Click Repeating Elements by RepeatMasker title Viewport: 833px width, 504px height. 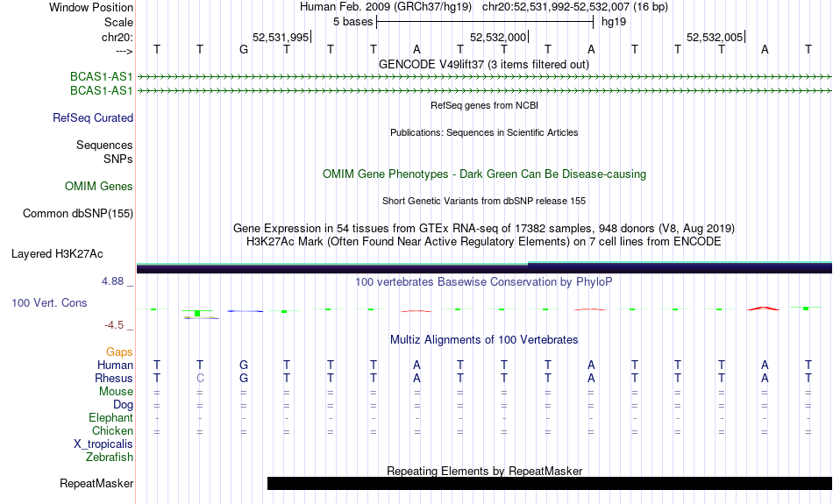point(484,471)
